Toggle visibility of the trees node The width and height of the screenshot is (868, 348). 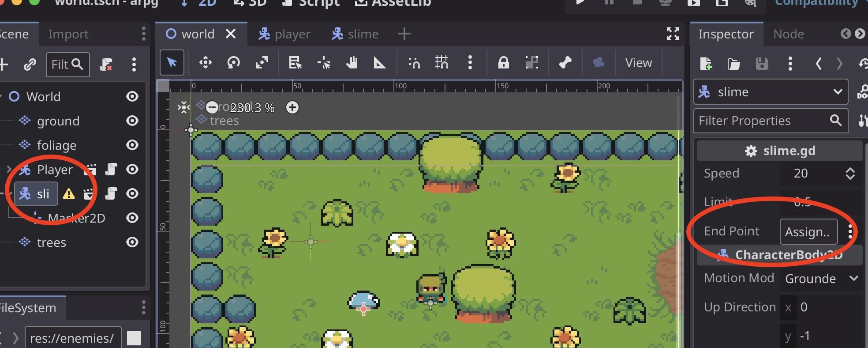pos(132,242)
